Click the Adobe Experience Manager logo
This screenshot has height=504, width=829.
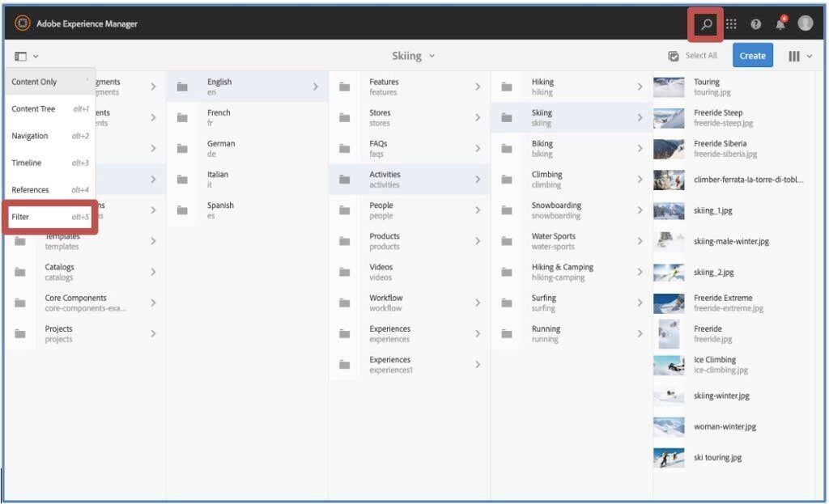tap(23, 23)
